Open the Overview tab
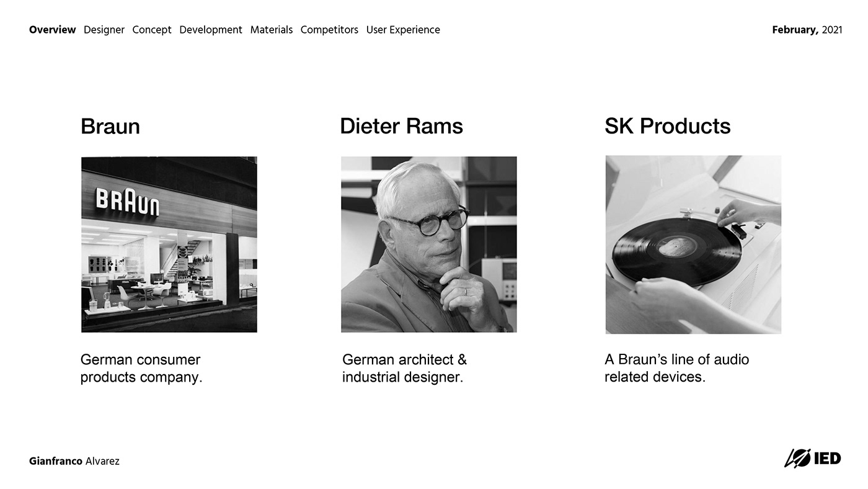The height and width of the screenshot is (489, 868). (52, 30)
